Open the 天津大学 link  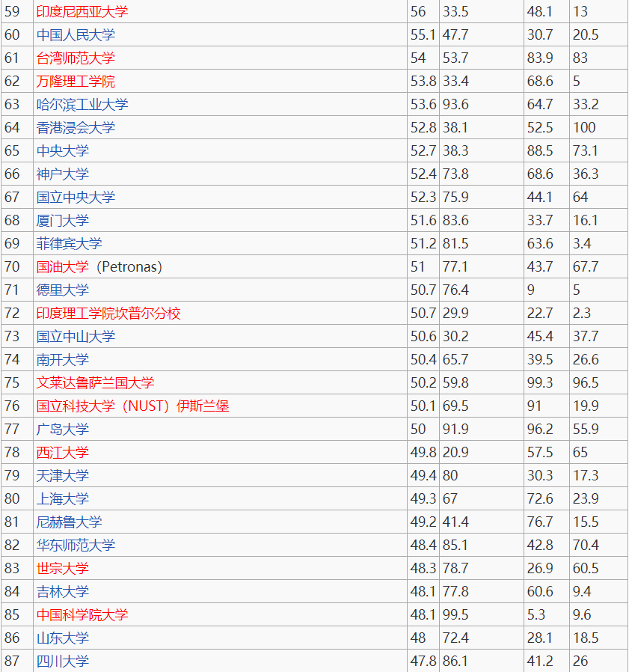click(x=58, y=475)
